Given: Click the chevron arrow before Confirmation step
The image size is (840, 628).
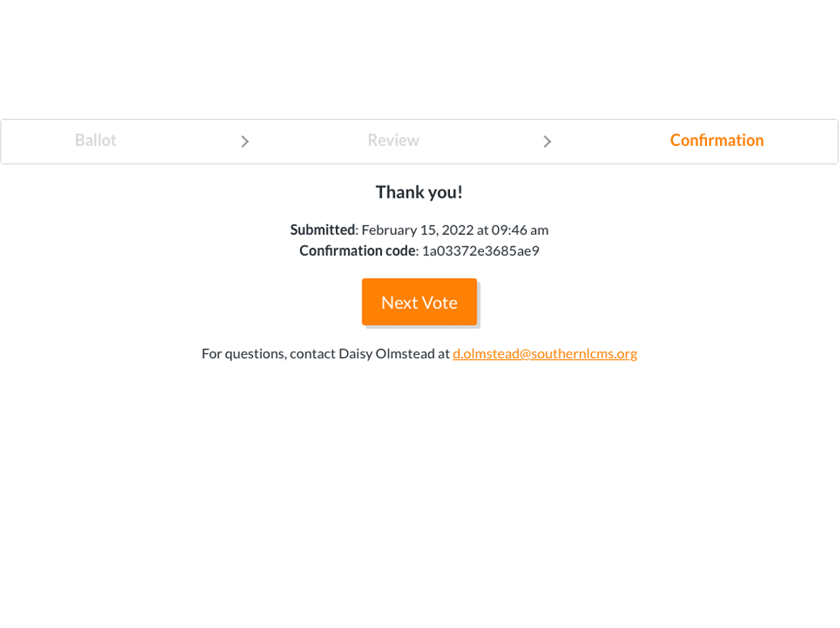Looking at the screenshot, I should click(x=547, y=142).
